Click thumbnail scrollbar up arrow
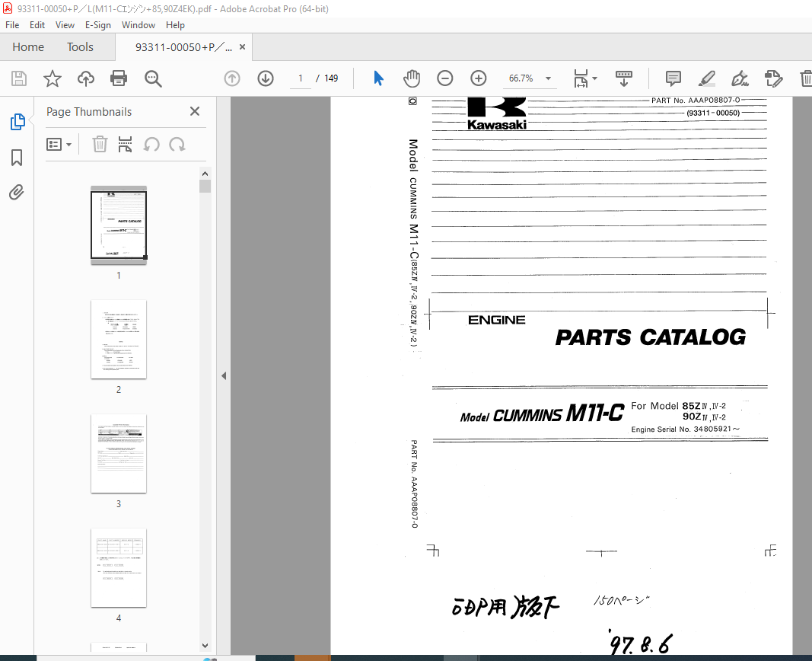The image size is (812, 661). (205, 174)
